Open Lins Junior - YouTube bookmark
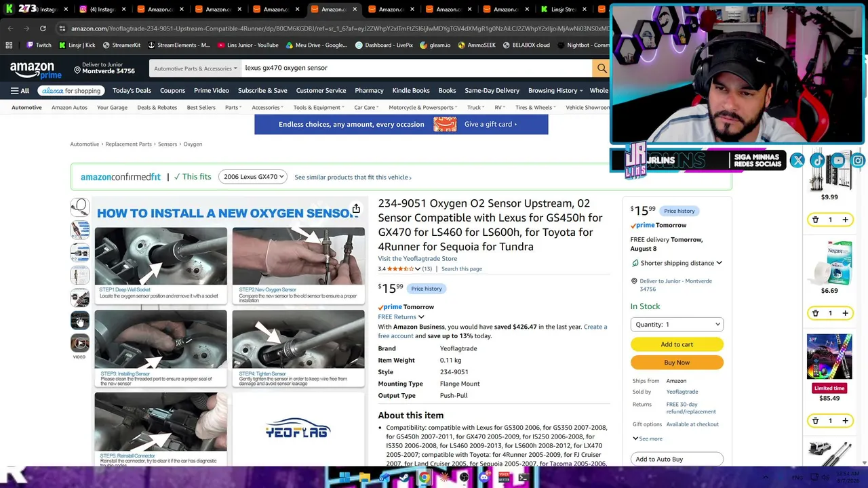Image resolution: width=868 pixels, height=488 pixels. click(248, 45)
